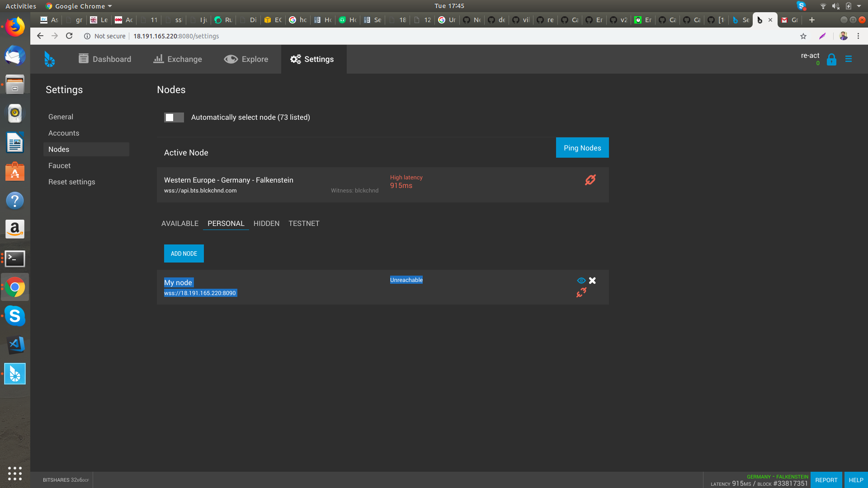Open LibreOffice Writer from dock
868x488 pixels.
pyautogui.click(x=15, y=143)
